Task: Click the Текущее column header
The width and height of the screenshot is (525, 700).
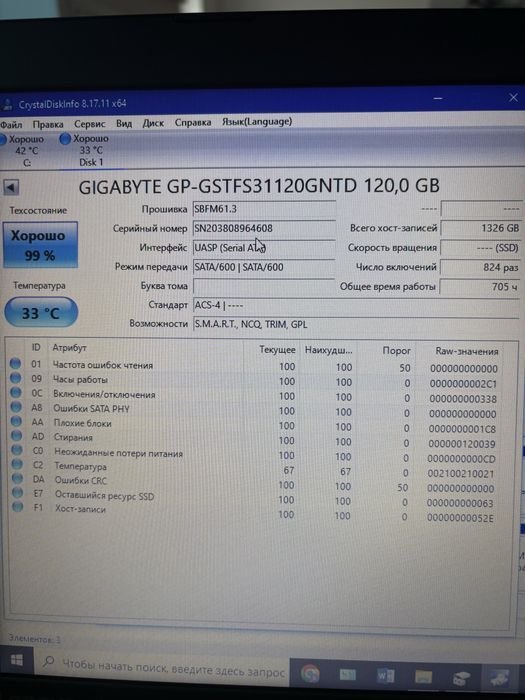Action: [277, 350]
